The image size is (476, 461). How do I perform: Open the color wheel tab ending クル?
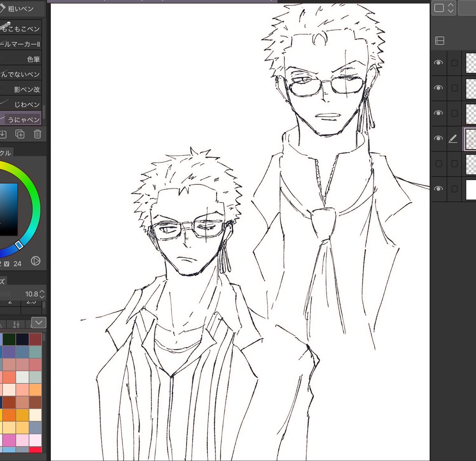pyautogui.click(x=6, y=153)
